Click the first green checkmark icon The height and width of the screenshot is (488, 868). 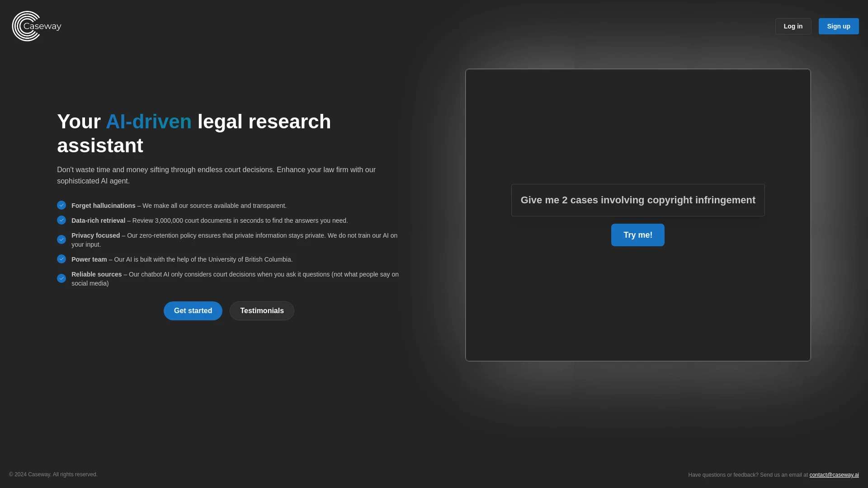[x=61, y=205]
